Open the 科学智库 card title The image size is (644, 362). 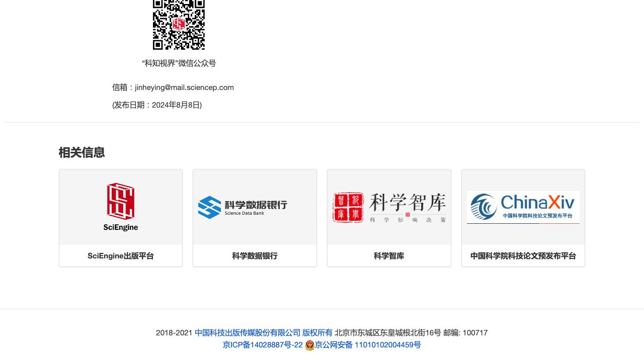389,256
